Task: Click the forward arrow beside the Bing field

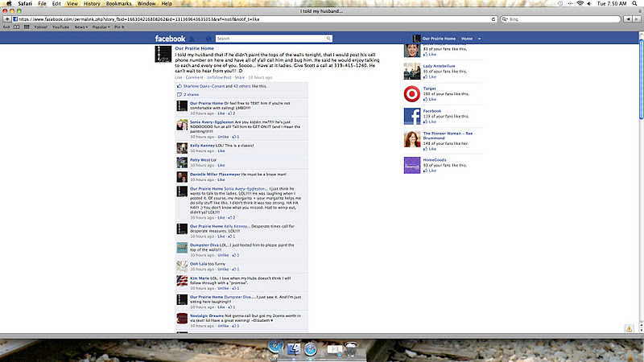Action: click(636, 19)
